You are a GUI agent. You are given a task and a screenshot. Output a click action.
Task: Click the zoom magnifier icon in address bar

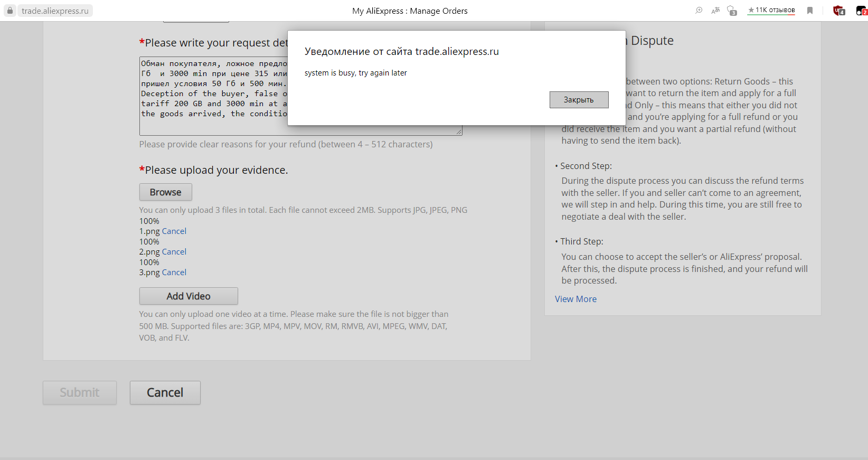699,11
